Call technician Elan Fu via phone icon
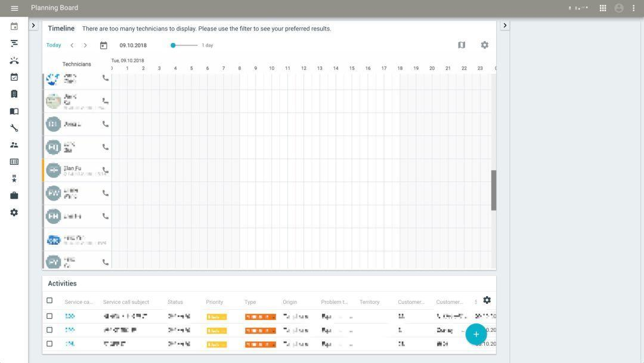Image resolution: width=644 pixels, height=363 pixels. pyautogui.click(x=106, y=170)
